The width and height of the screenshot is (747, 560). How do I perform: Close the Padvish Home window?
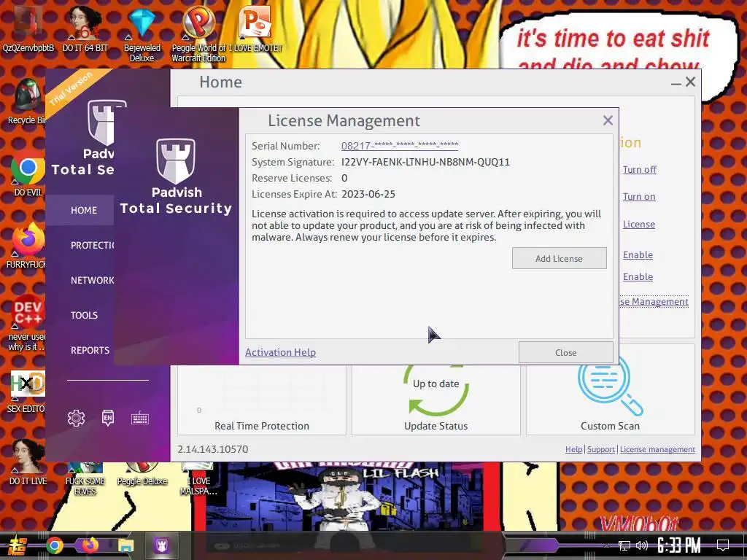[x=690, y=82]
